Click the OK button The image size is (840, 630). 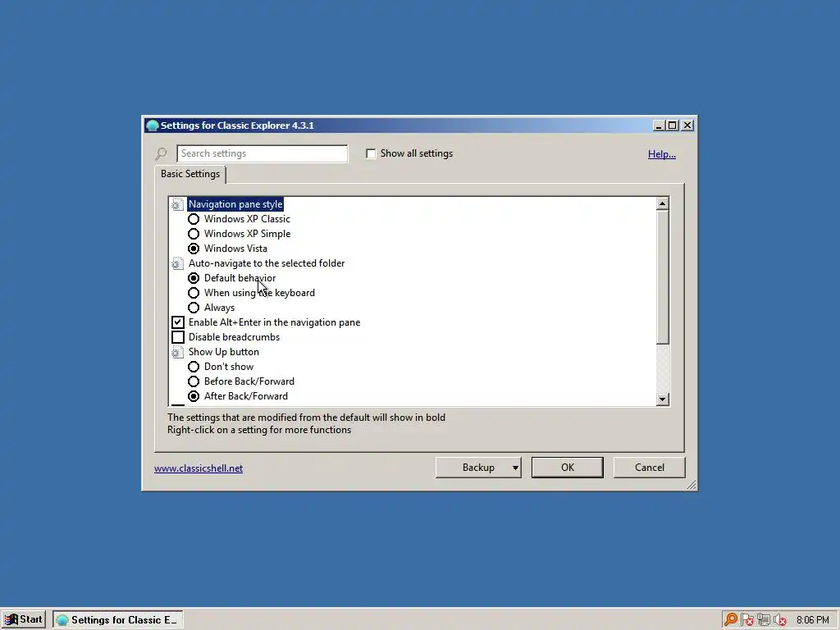568,467
